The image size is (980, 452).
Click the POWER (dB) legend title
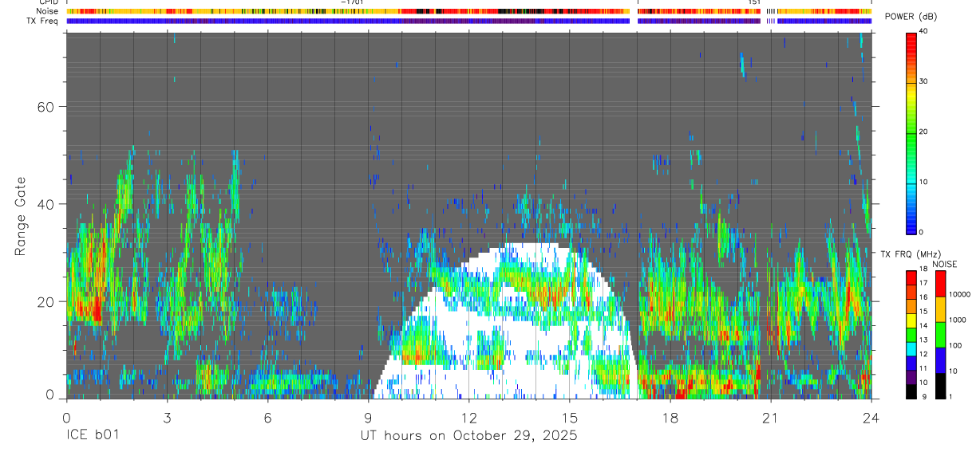912,17
